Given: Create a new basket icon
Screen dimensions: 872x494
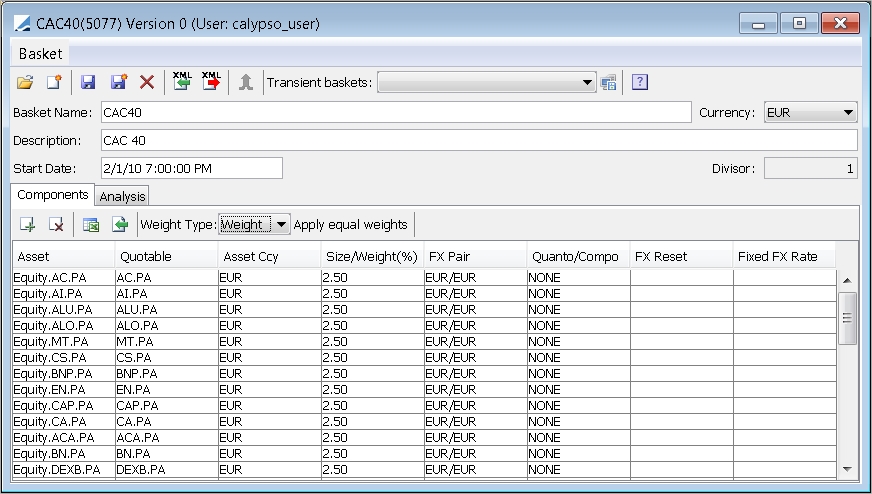Looking at the screenshot, I should 54,82.
